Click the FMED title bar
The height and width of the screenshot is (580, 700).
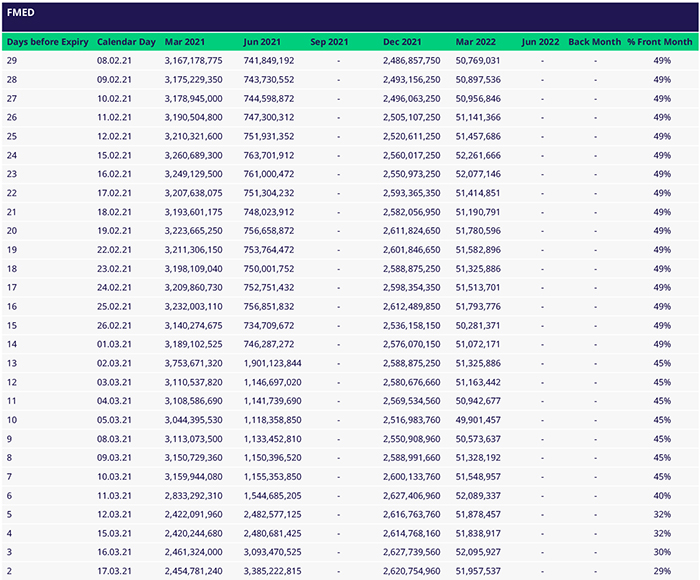[x=350, y=16]
